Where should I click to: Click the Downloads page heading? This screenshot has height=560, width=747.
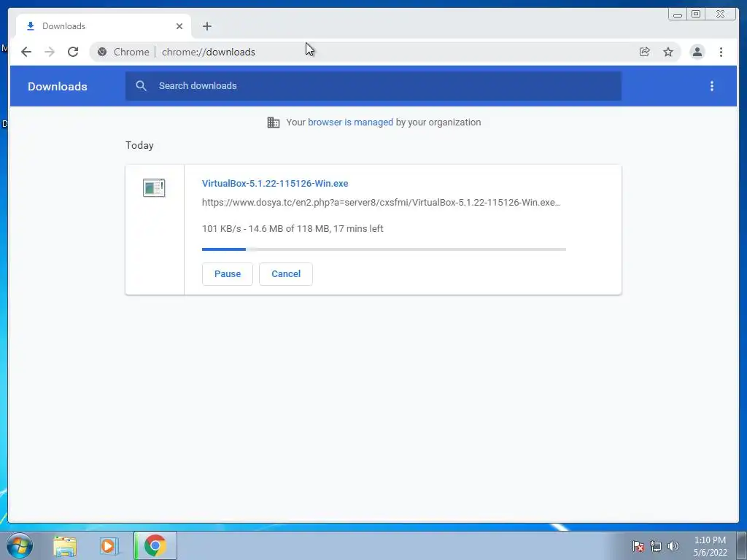tap(57, 86)
